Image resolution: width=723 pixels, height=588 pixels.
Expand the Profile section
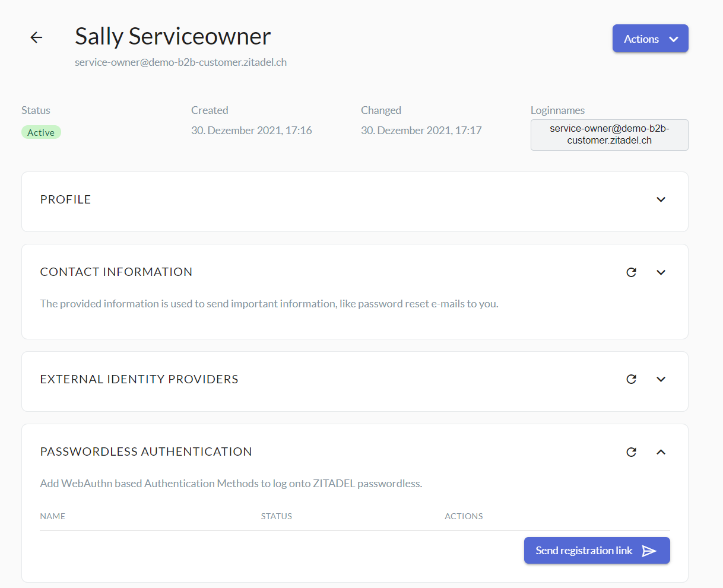(x=661, y=200)
